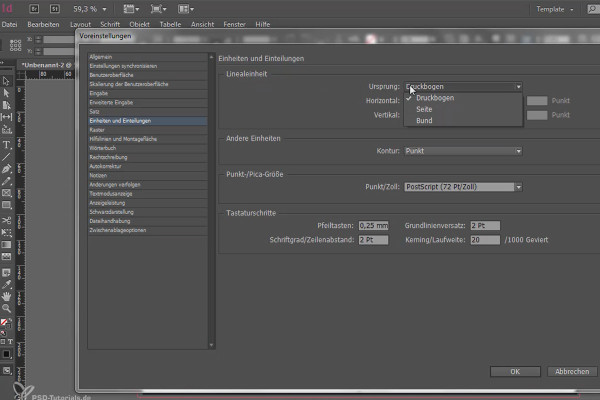Click the category list scroll down arrow
600x400 pixels.
pyautogui.click(x=211, y=345)
